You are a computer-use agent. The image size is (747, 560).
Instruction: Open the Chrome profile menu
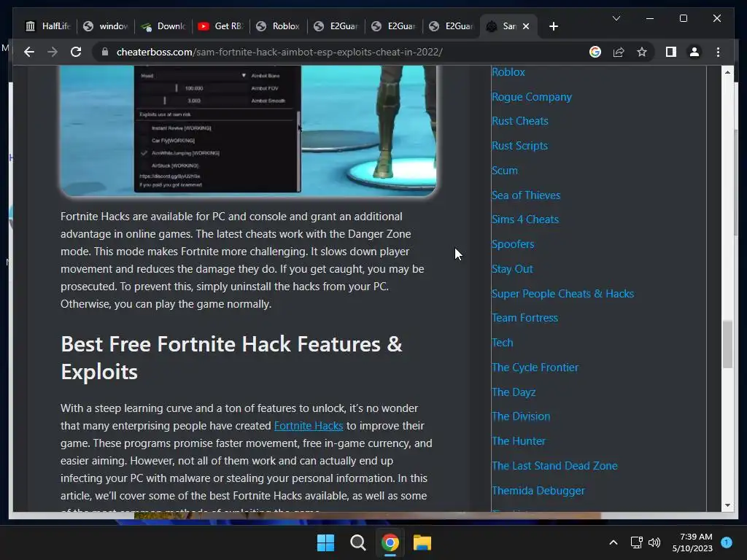694,52
